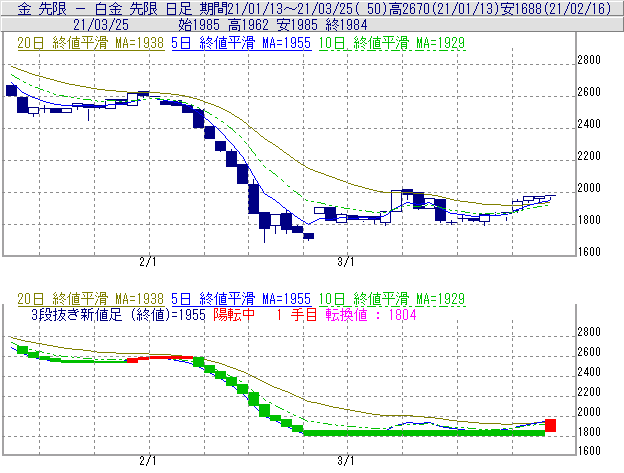Click the 1600 axis label on upper chart
The height and width of the screenshot is (473, 624).
click(x=589, y=252)
